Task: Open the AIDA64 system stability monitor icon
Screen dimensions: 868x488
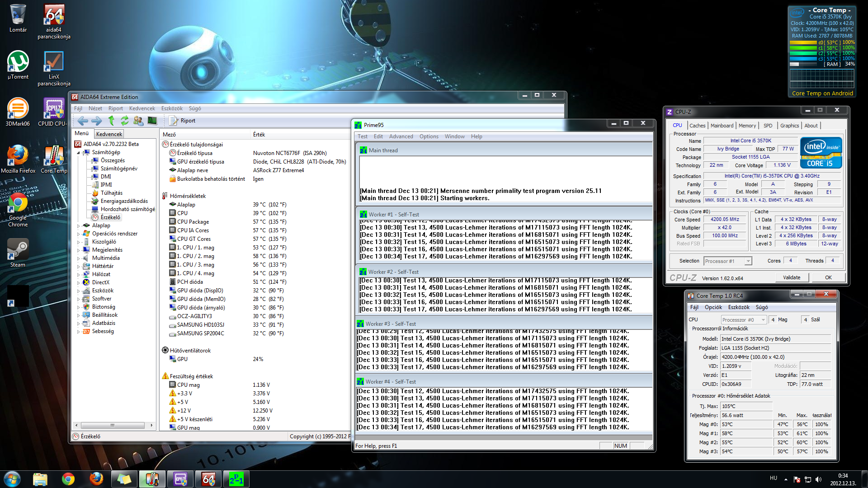Action: click(x=152, y=121)
